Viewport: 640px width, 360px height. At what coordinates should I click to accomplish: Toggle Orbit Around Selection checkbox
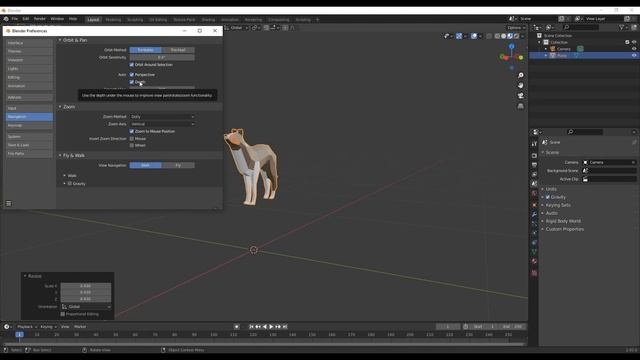pyautogui.click(x=131, y=64)
